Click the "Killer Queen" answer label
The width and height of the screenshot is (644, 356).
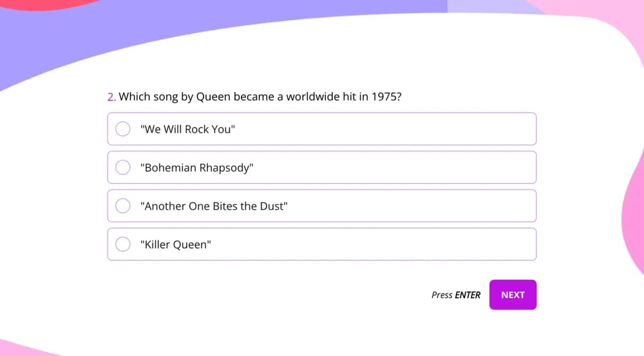tap(175, 245)
